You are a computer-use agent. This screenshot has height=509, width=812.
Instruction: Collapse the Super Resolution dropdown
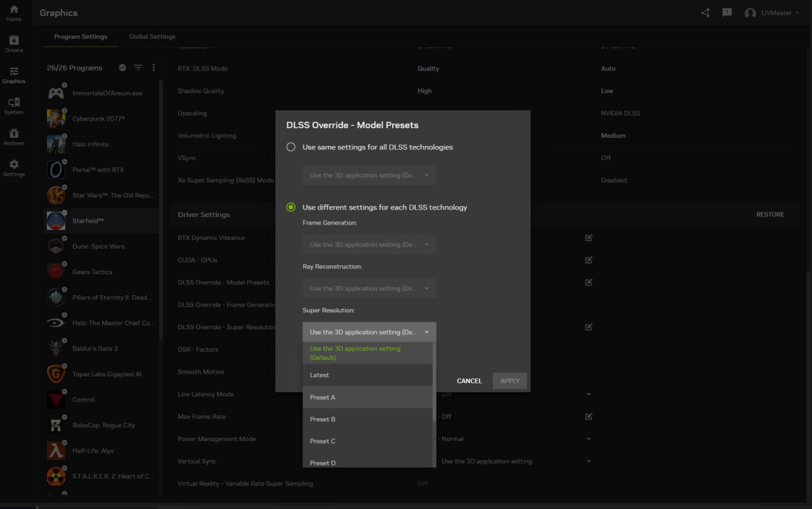tap(369, 332)
